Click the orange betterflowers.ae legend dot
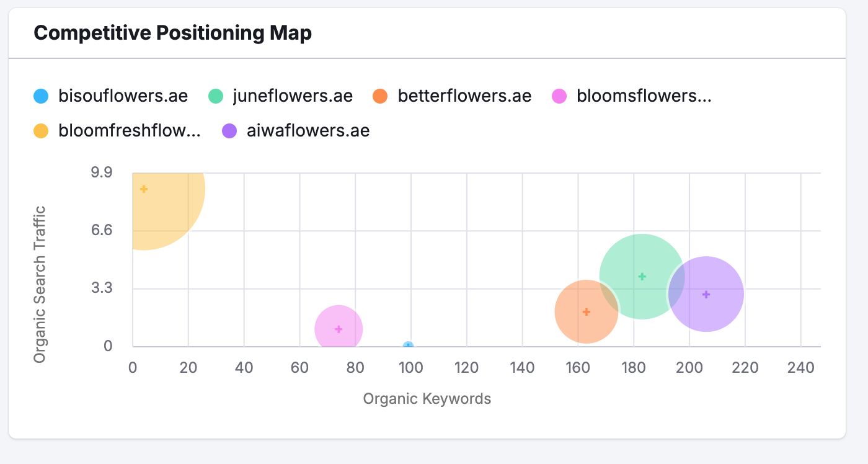Screen dimensions: 868x464 [x=379, y=96]
